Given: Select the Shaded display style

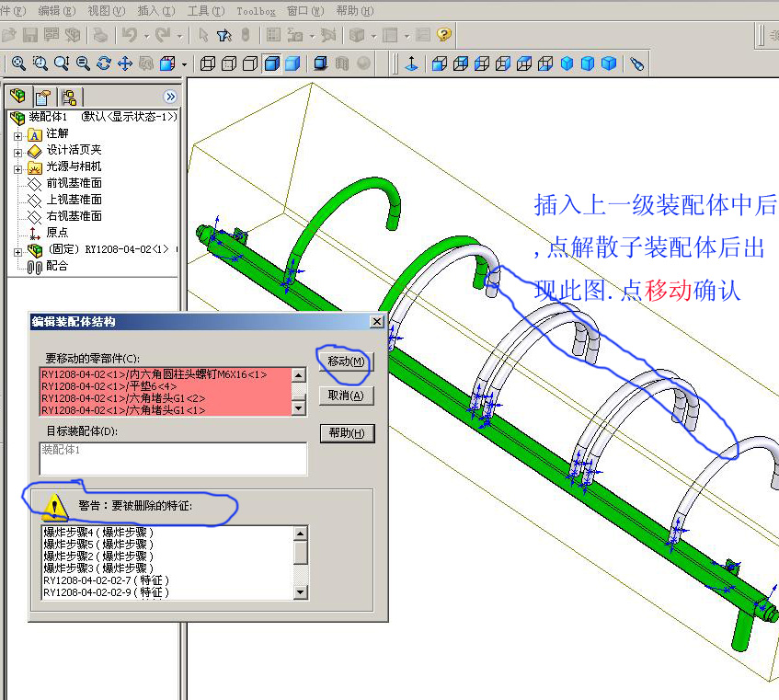Looking at the screenshot, I should pos(292,63).
